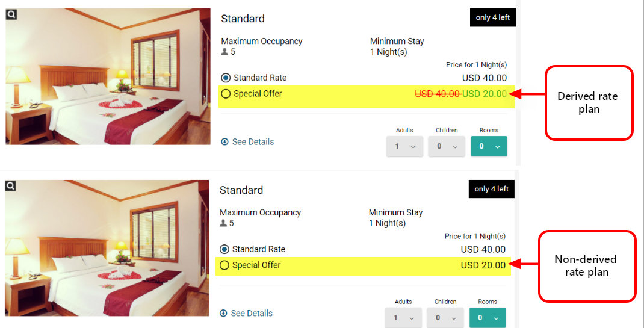Click magnifier icon on bottom room photo

(10, 185)
